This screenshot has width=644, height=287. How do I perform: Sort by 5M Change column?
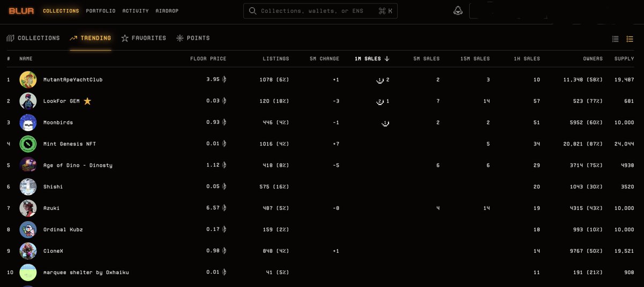(x=324, y=58)
